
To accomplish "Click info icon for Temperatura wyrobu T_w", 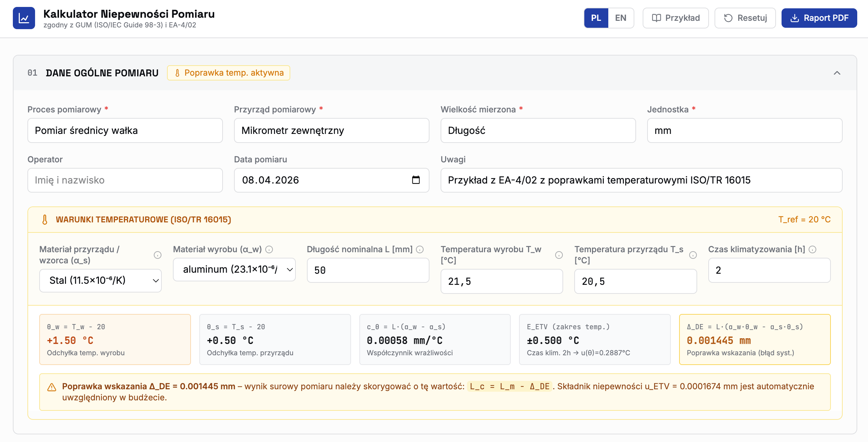I will 559,255.
